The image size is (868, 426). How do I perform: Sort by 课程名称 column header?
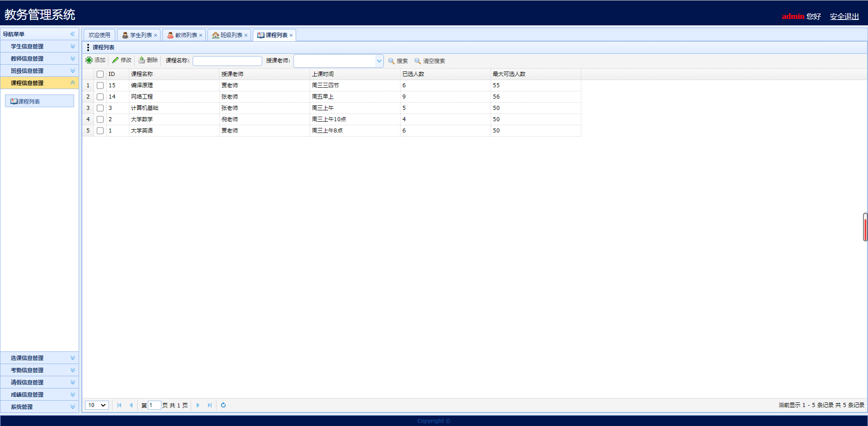tap(174, 74)
